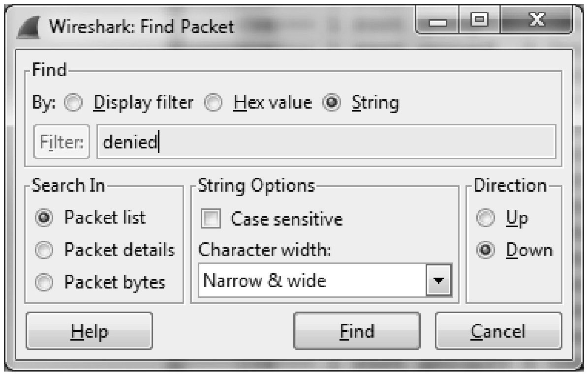Minimize the Find Packet window
Image resolution: width=588 pixels, height=375 pixels.
437,21
